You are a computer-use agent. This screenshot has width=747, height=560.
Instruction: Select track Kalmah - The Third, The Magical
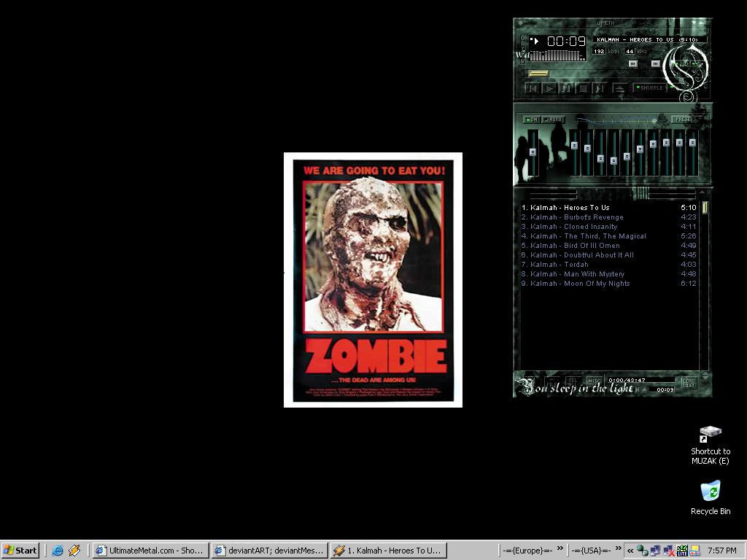point(609,236)
